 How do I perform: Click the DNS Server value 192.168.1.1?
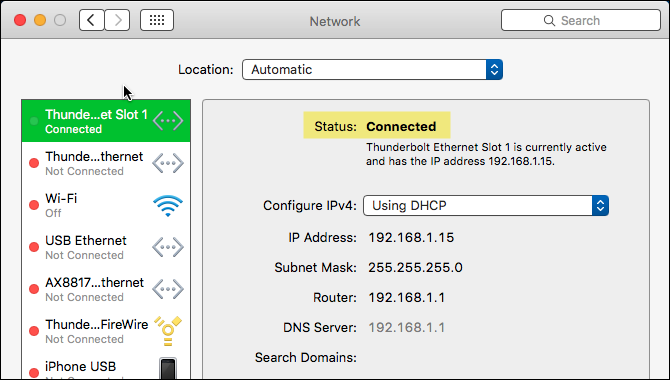(406, 327)
